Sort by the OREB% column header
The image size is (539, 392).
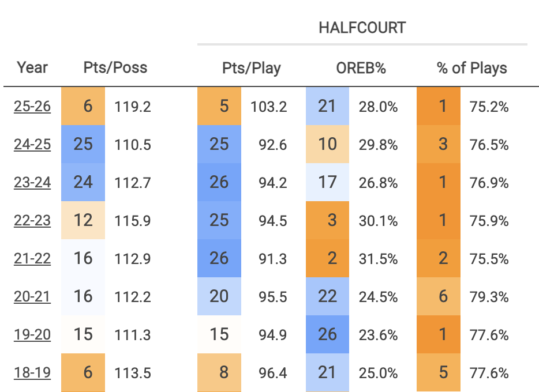[361, 67]
